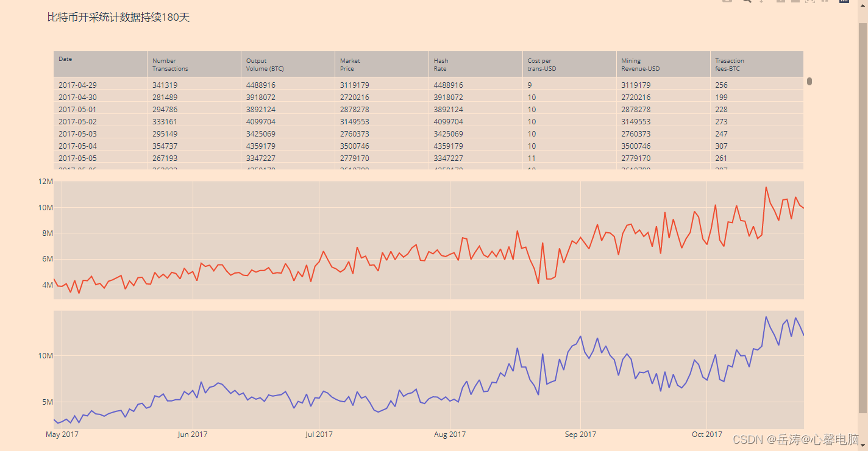Click transactions value 341319
This screenshot has height=451, width=868.
(165, 85)
